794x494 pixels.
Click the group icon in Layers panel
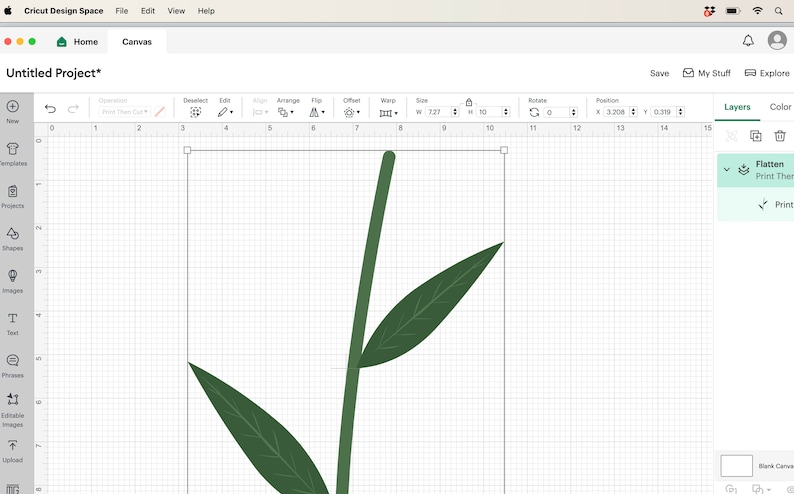click(x=731, y=136)
